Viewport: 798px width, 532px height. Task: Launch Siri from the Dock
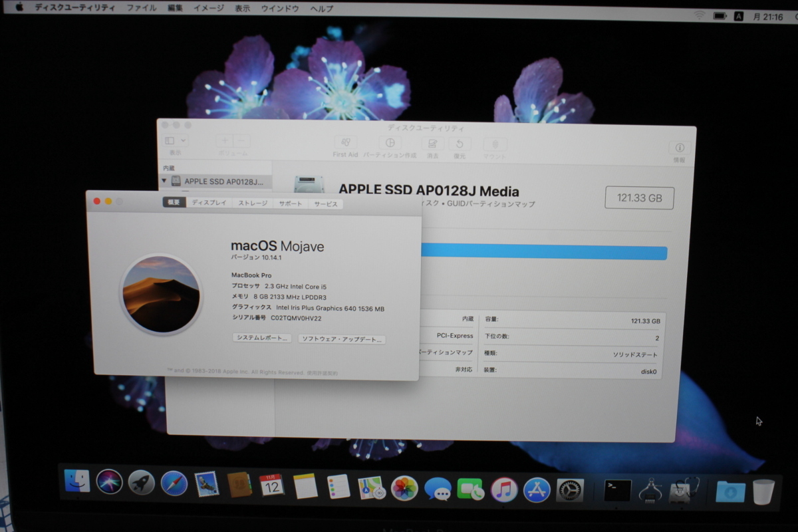point(109,481)
